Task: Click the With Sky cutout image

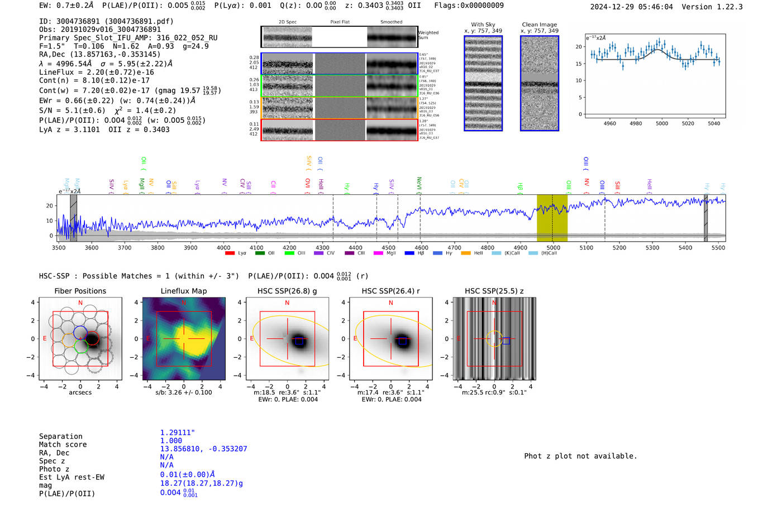Action: pyautogui.click(x=483, y=83)
